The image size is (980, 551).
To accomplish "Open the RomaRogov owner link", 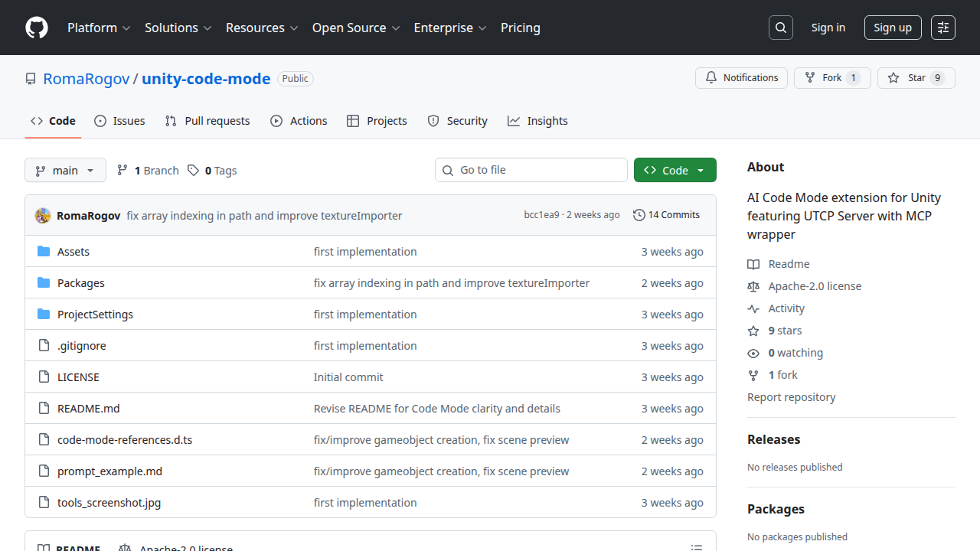I will [x=87, y=79].
